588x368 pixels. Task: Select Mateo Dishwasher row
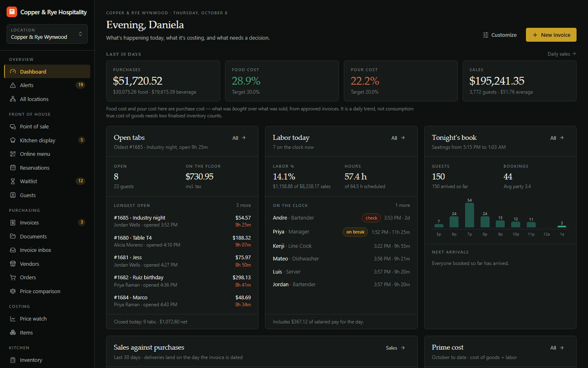341,259
